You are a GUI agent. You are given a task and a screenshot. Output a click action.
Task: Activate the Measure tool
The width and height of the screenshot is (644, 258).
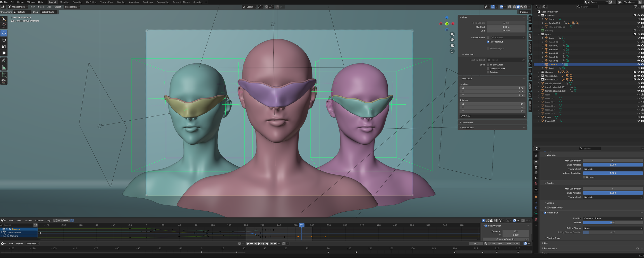coord(4,67)
